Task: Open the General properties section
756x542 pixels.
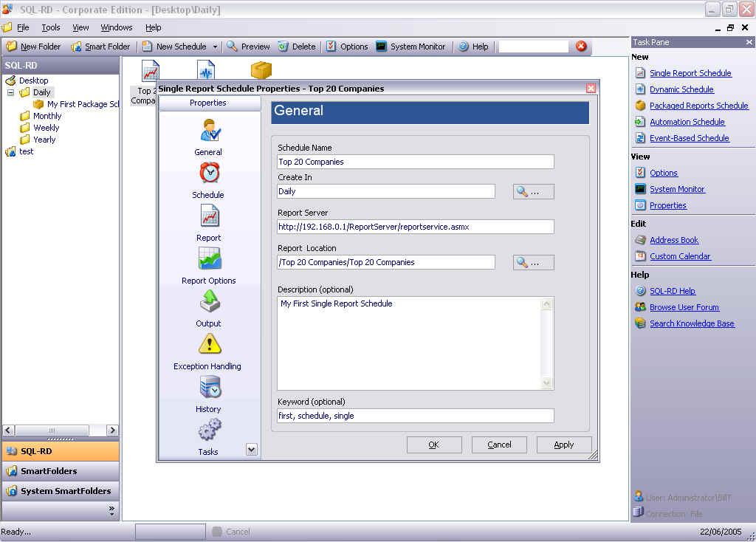Action: pyautogui.click(x=208, y=137)
